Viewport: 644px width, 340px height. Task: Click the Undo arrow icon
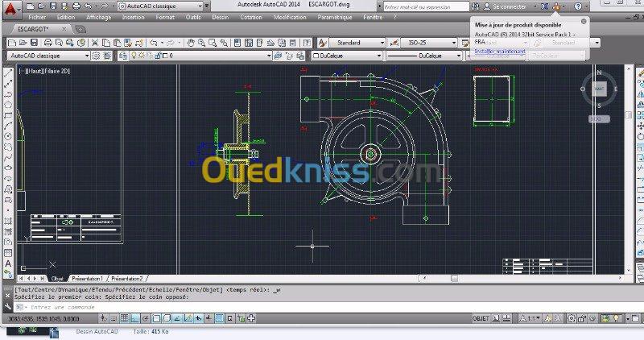coord(153,43)
